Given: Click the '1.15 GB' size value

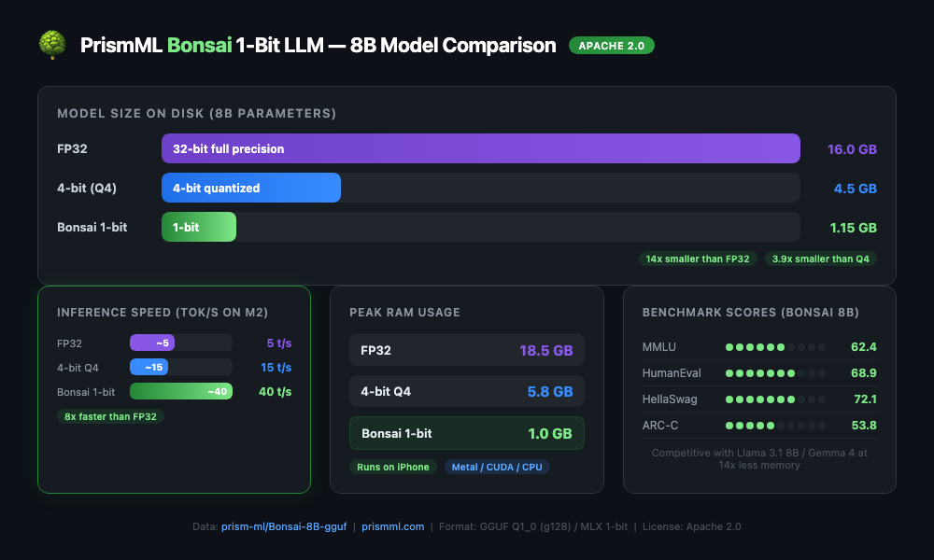Looking at the screenshot, I should [x=853, y=228].
